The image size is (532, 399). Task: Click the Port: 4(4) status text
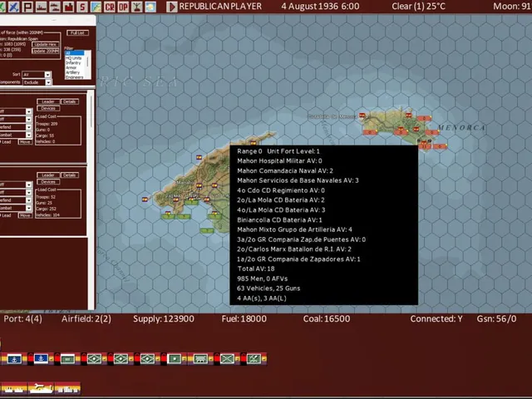(x=22, y=319)
